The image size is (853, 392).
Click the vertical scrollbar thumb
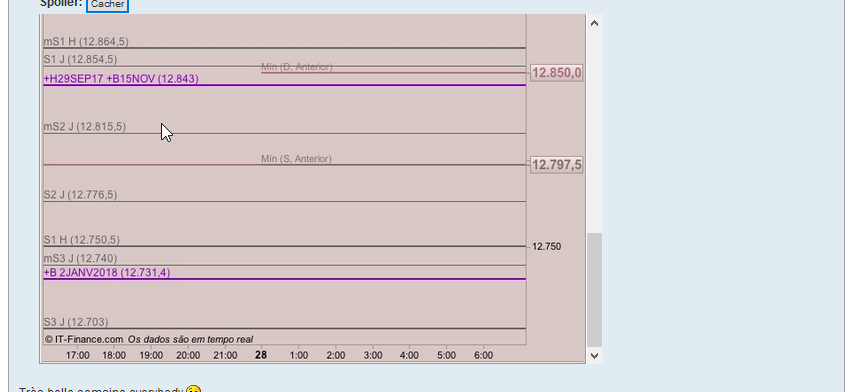point(594,290)
